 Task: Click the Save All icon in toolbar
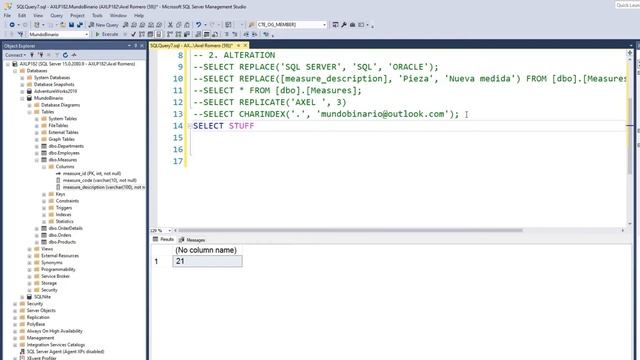80,25
